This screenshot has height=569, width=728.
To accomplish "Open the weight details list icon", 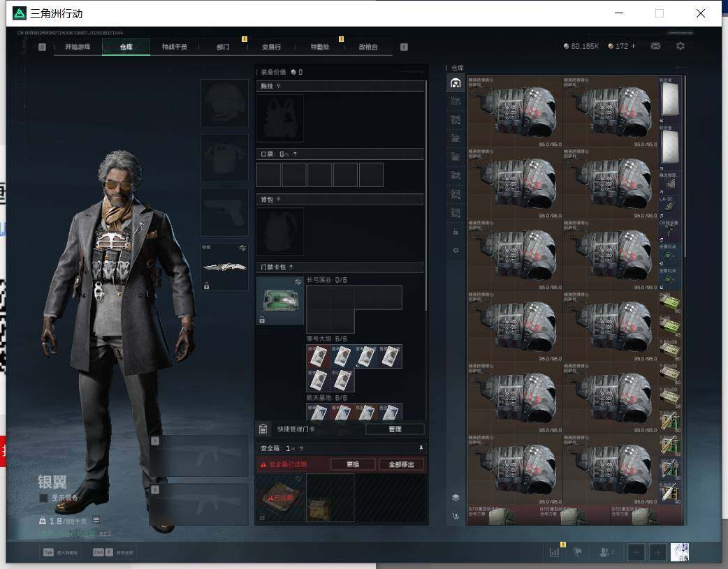I will [x=96, y=520].
